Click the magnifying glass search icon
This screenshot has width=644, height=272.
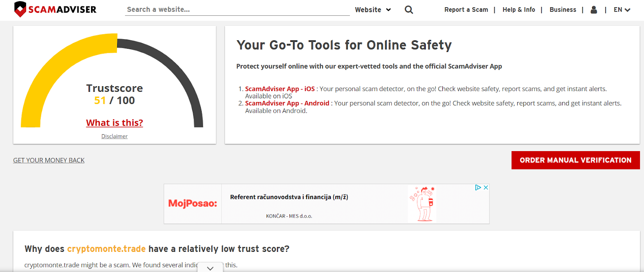pos(409,10)
